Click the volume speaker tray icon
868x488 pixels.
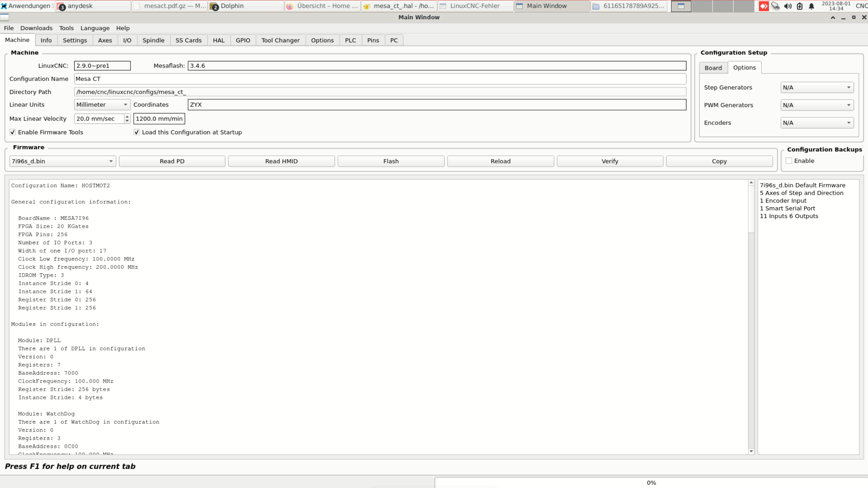(x=788, y=6)
